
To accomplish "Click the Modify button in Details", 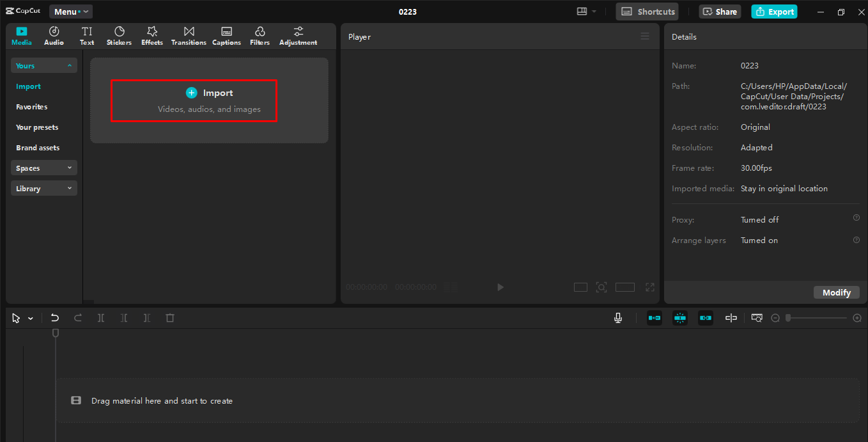I will pyautogui.click(x=837, y=292).
